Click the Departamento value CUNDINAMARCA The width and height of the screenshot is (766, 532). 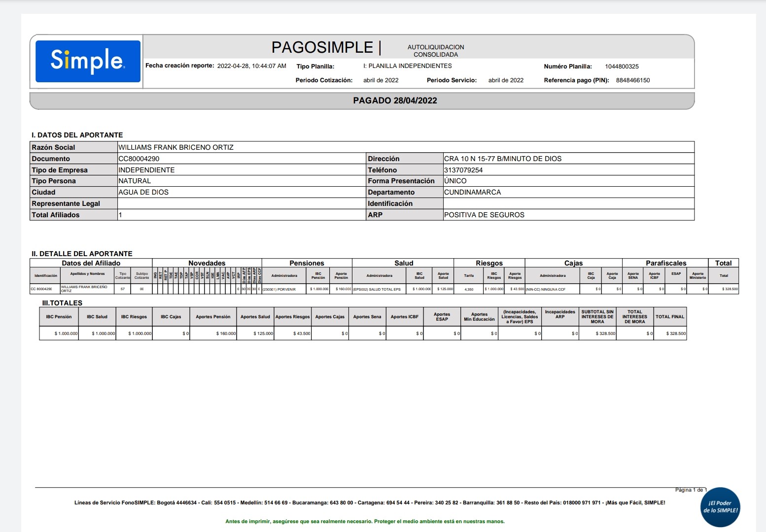click(x=472, y=192)
